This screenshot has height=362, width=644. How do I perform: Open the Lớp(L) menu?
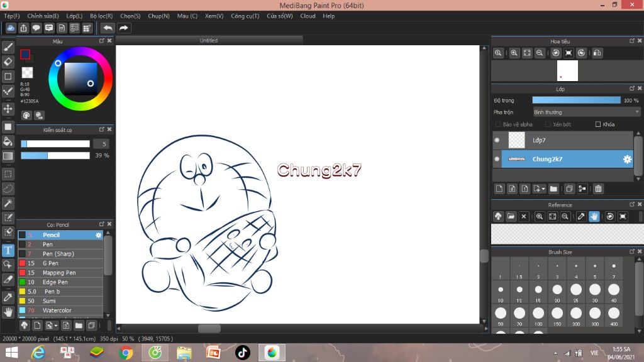click(74, 16)
